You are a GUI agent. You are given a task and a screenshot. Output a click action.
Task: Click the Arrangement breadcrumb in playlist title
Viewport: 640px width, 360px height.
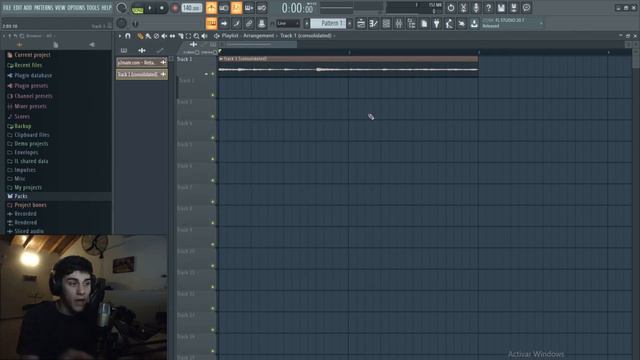tap(258, 36)
